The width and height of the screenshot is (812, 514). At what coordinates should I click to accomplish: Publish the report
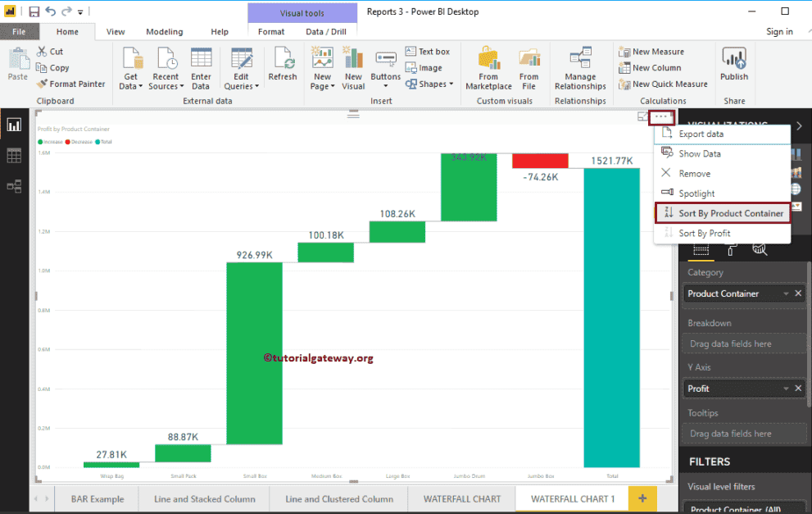(734, 64)
